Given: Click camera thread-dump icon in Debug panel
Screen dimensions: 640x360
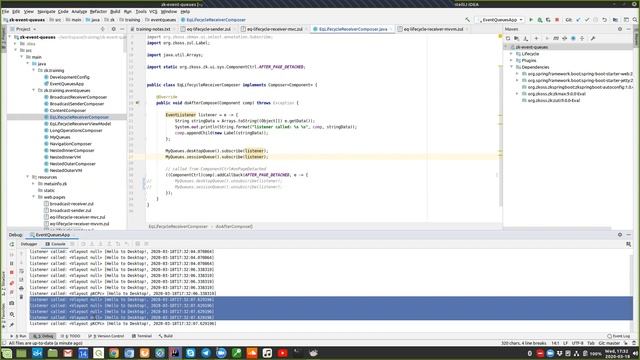Looking at the screenshot, I should pyautogui.click(x=12, y=303).
